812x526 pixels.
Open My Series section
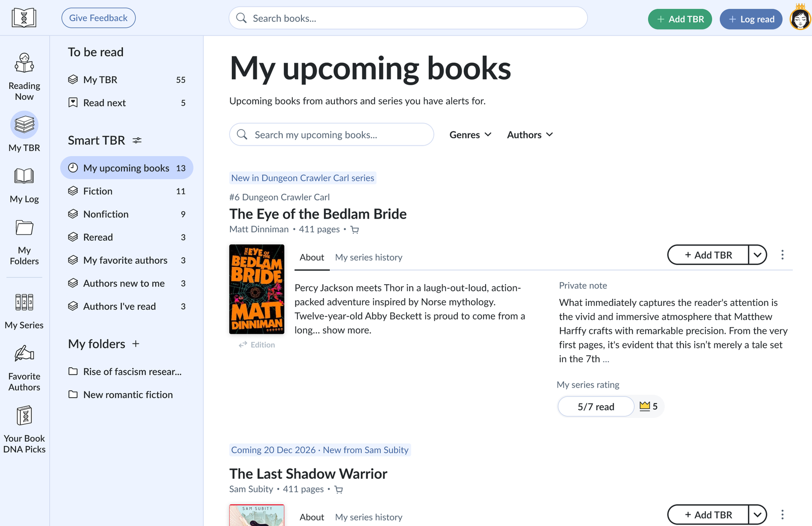point(24,311)
